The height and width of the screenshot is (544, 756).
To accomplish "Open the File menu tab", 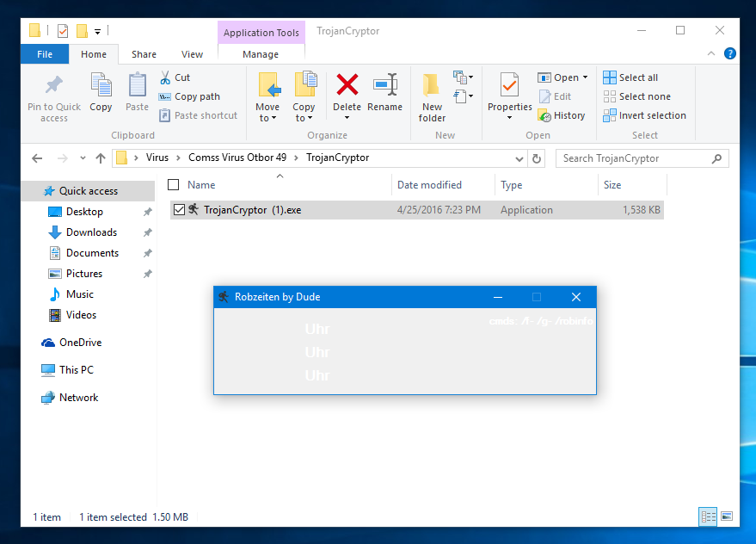I will click(x=45, y=54).
